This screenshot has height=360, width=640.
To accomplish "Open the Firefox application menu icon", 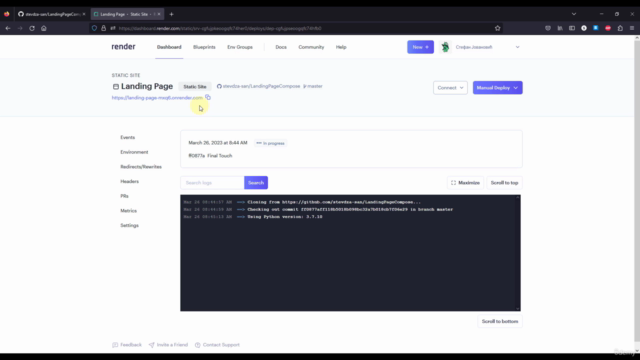I will tap(632, 28).
